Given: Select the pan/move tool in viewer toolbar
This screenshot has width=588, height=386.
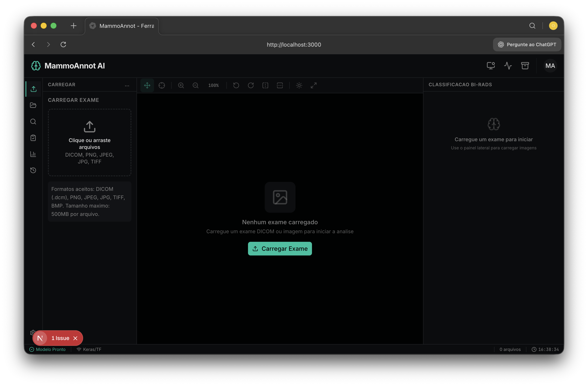Looking at the screenshot, I should click(x=147, y=85).
